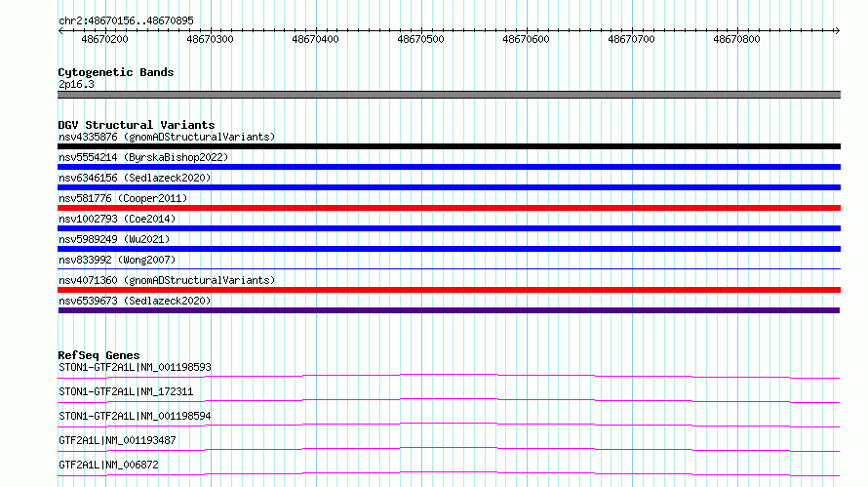Open variant nsv5989249 (Wu2021) label
The height and width of the screenshot is (487, 868).
click(114, 239)
